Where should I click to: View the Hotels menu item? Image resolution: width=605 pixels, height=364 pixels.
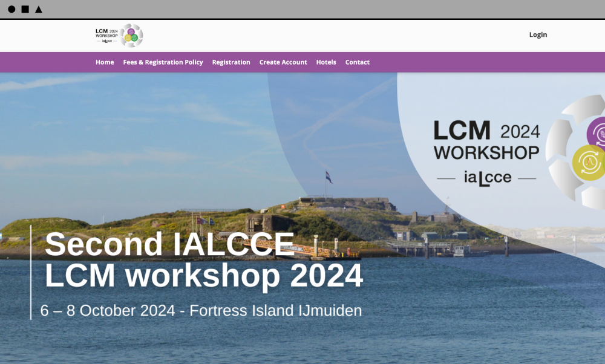point(326,62)
